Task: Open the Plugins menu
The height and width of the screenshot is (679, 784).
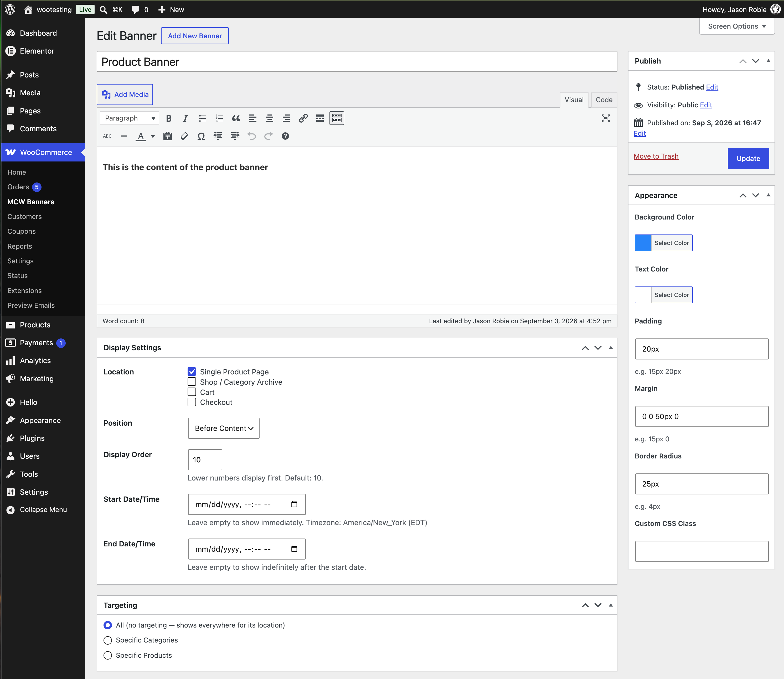Action: click(x=32, y=438)
